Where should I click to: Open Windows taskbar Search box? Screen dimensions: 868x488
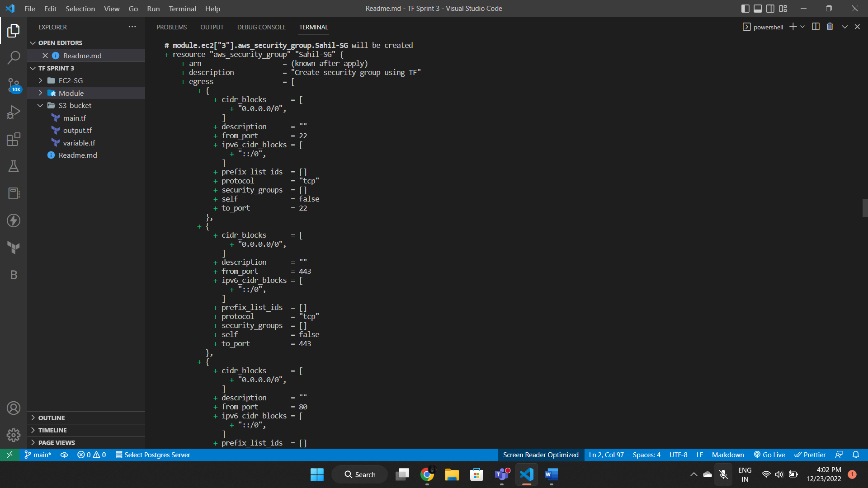pos(360,474)
